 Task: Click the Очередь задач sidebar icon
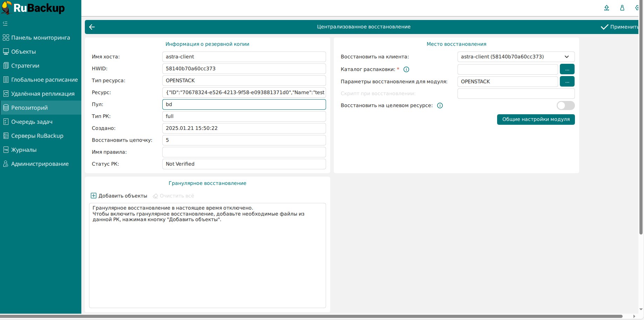click(x=6, y=122)
